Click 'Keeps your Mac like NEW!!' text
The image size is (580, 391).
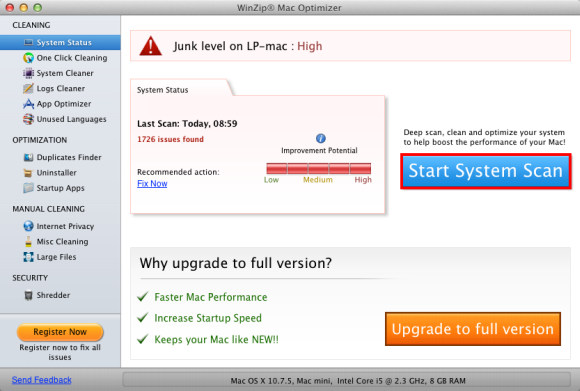[216, 339]
